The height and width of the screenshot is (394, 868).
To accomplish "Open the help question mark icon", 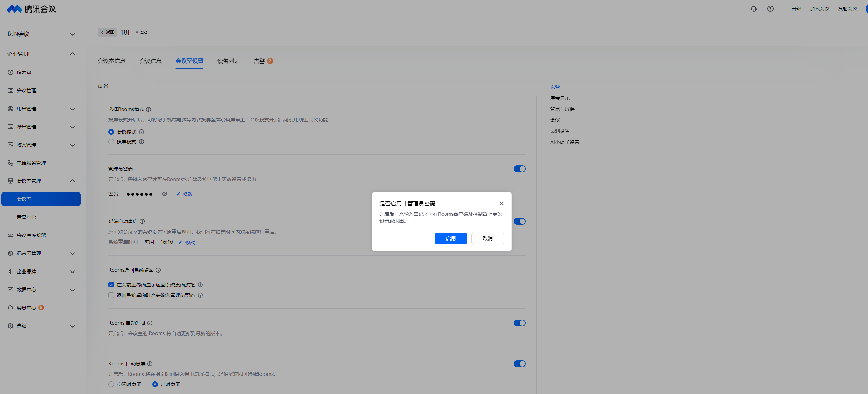I will click(x=770, y=9).
